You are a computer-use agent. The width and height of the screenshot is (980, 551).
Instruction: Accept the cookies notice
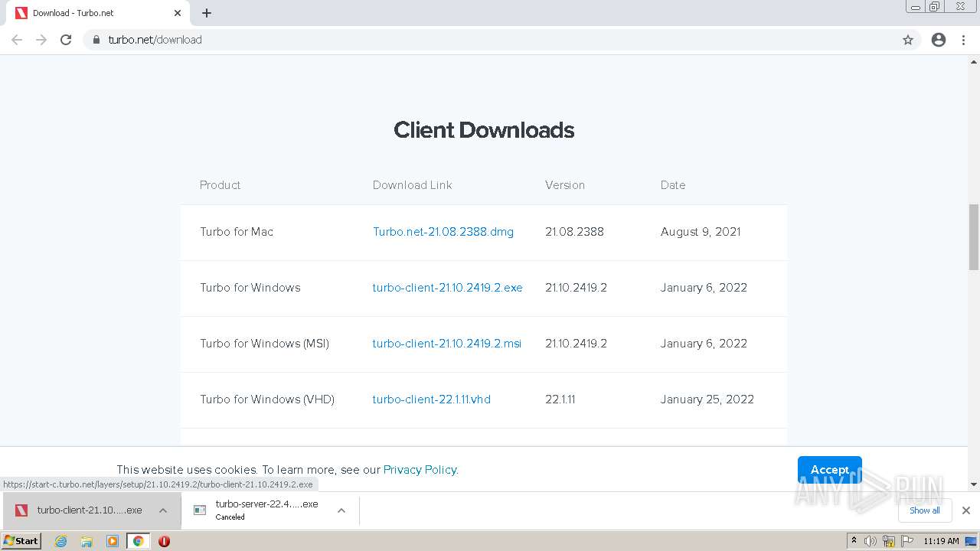(x=830, y=470)
